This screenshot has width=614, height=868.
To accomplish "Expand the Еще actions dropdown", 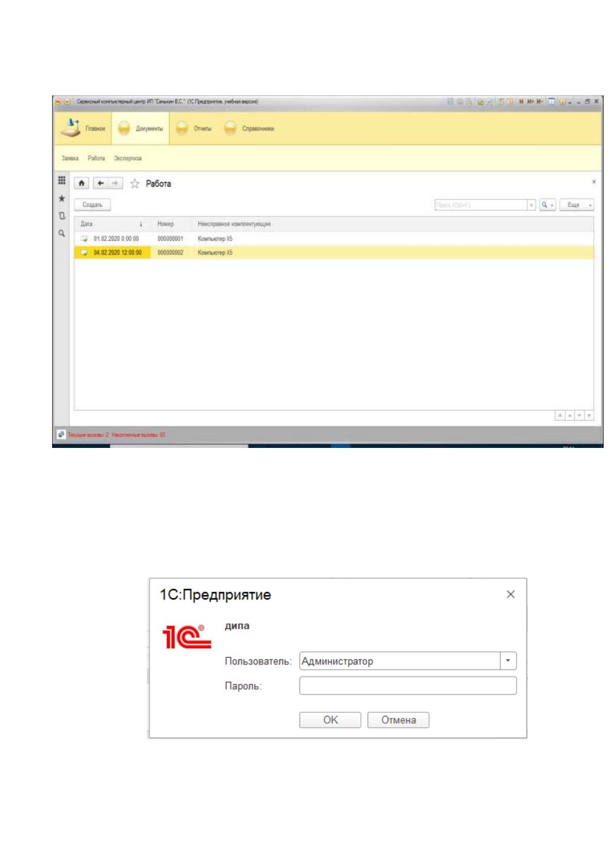I will tap(577, 205).
